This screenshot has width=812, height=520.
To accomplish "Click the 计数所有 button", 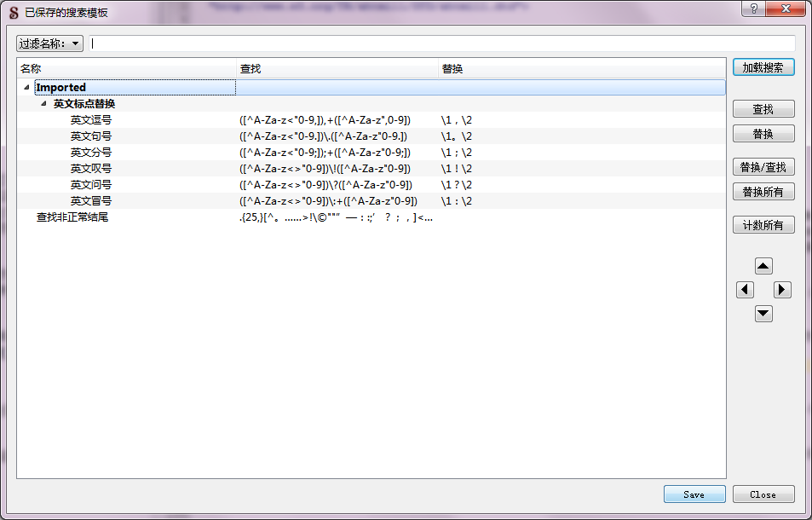I will point(763,225).
